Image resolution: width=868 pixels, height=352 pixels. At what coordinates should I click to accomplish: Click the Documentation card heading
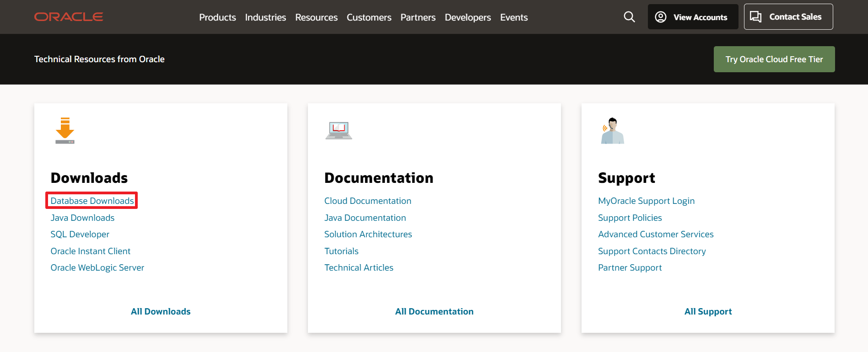coord(378,178)
